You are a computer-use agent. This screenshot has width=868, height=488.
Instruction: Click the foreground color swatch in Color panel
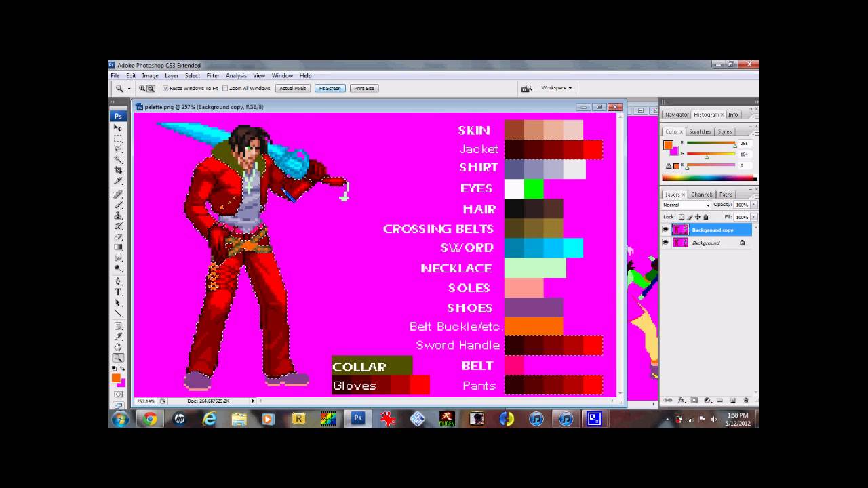(x=668, y=144)
